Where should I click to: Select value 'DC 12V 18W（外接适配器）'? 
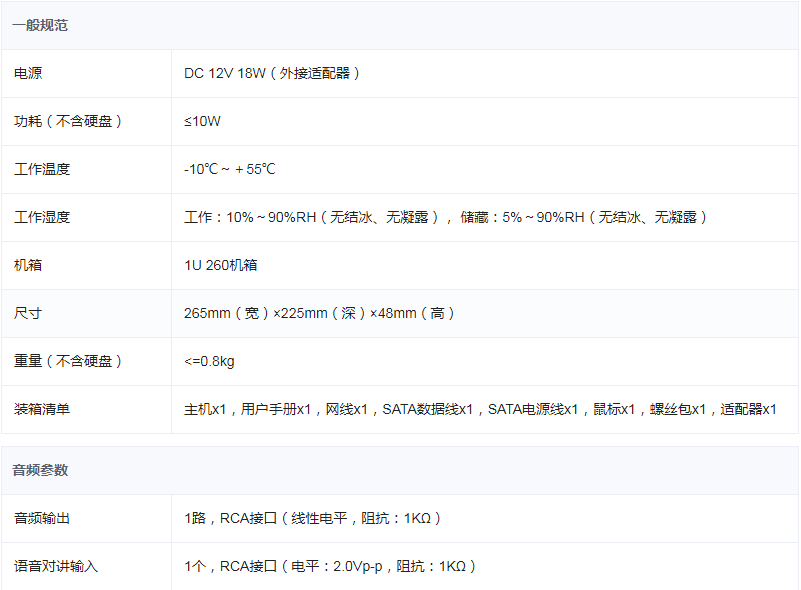[x=272, y=74]
